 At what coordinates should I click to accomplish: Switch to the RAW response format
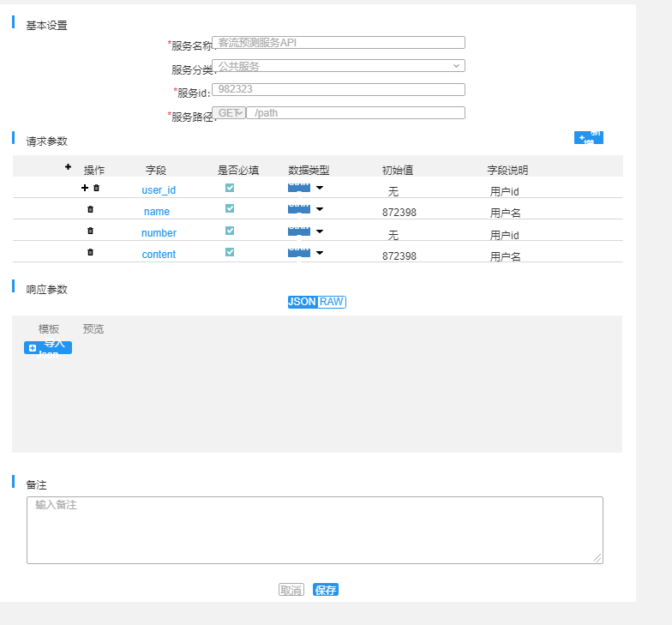coord(332,302)
